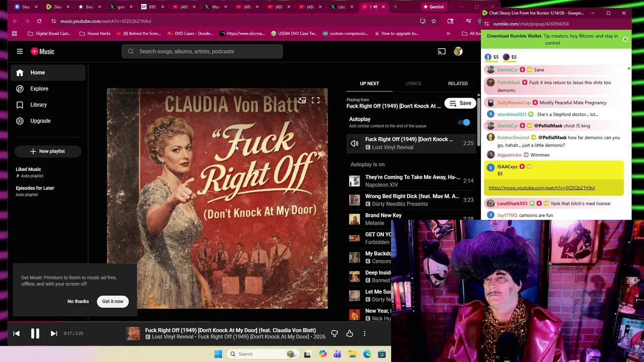Save the queue with Save button
Viewport: 644px width, 362px height.
(x=460, y=104)
